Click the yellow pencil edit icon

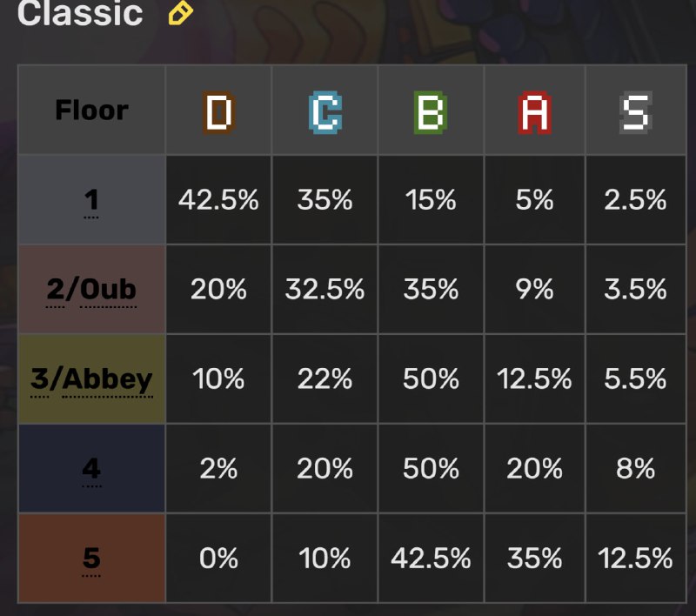181,12
